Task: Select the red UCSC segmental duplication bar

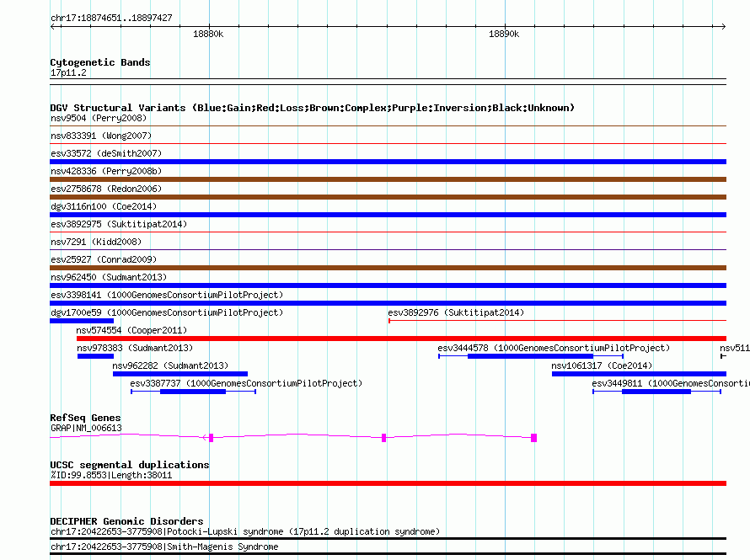Action: point(388,483)
